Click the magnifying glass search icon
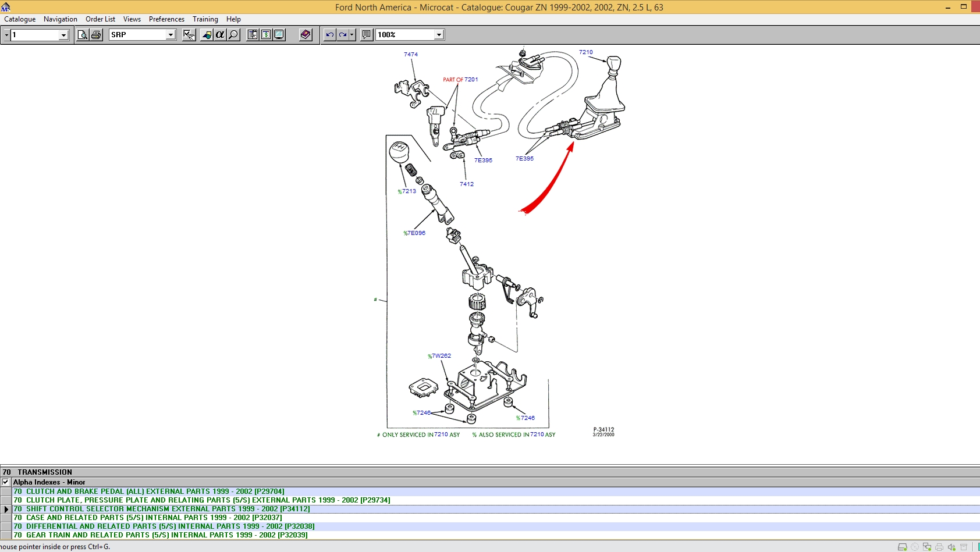 pyautogui.click(x=233, y=35)
